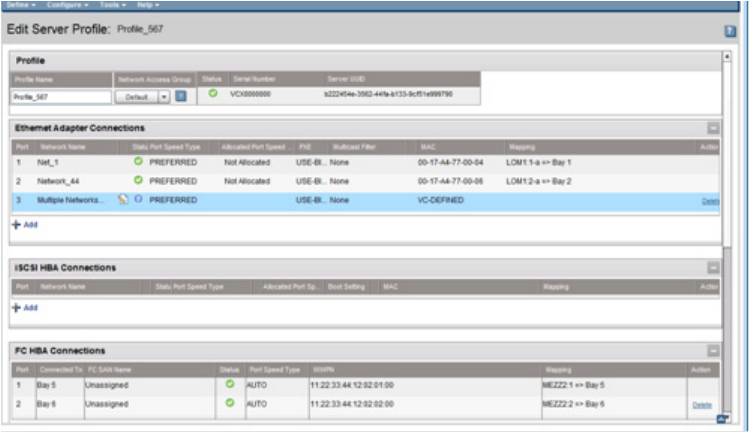Click Not Allocated in Net_1 row

pos(247,163)
